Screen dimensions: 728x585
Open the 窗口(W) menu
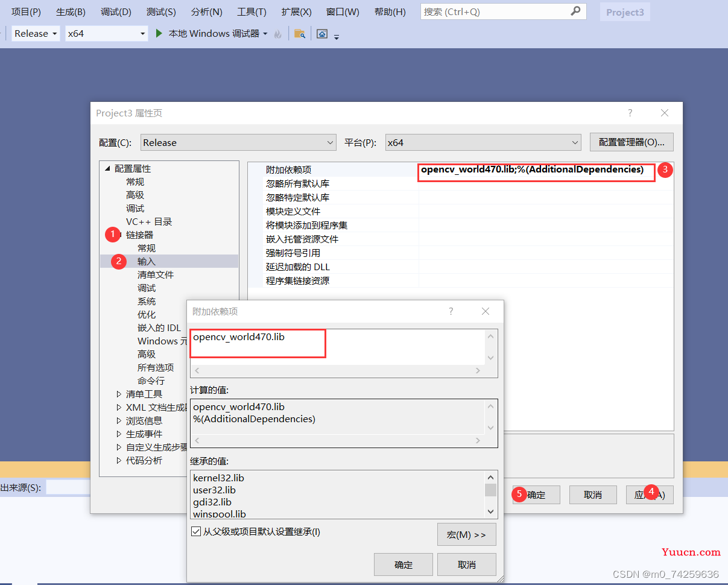tap(343, 12)
